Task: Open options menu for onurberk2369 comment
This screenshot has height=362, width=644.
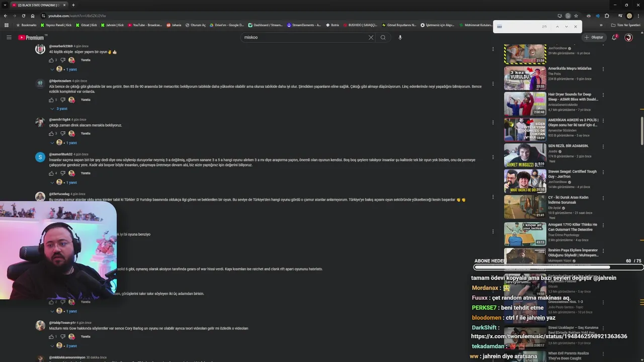Action: pyautogui.click(x=493, y=49)
